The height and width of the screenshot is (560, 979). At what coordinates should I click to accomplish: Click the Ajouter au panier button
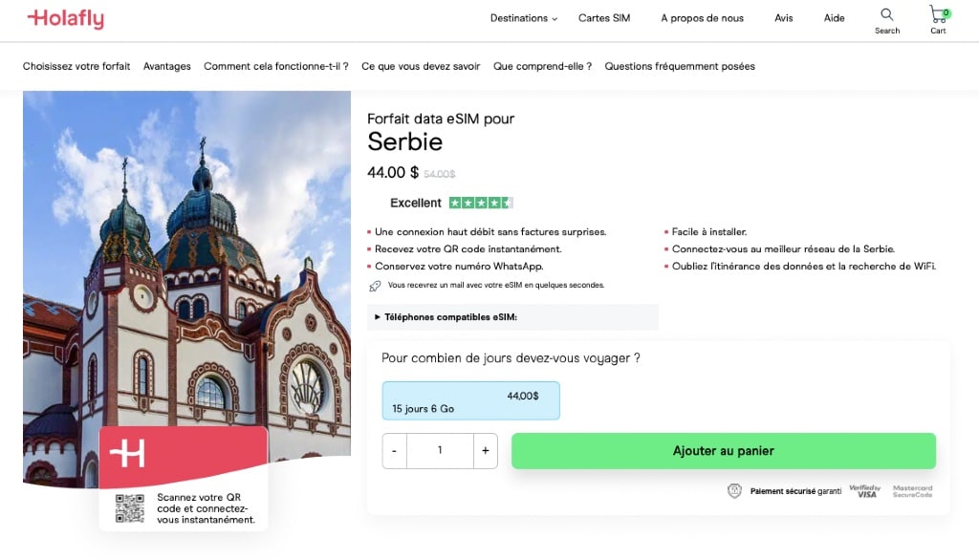[x=724, y=450]
